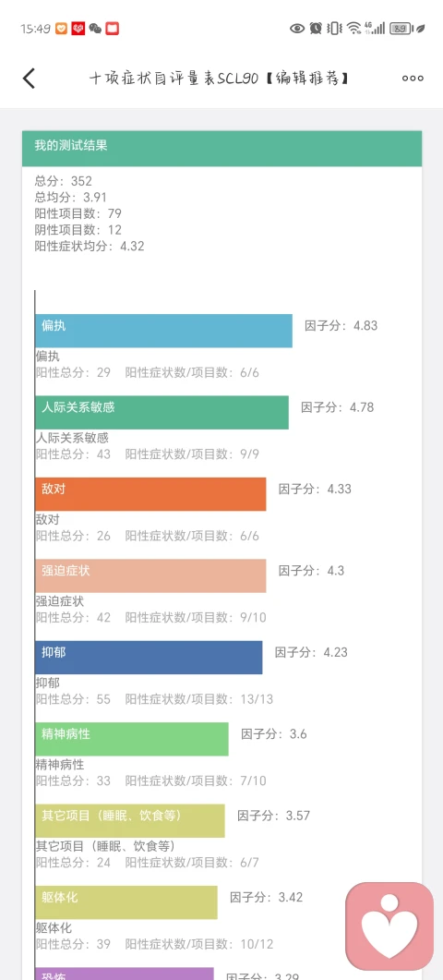The width and height of the screenshot is (443, 980).
Task: Select the dark blue 抑郁 bar
Action: [x=149, y=658]
